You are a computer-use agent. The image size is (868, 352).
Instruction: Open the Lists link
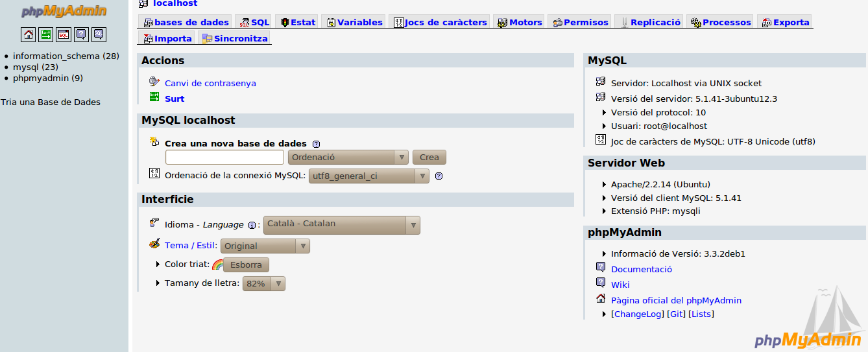[x=701, y=314]
